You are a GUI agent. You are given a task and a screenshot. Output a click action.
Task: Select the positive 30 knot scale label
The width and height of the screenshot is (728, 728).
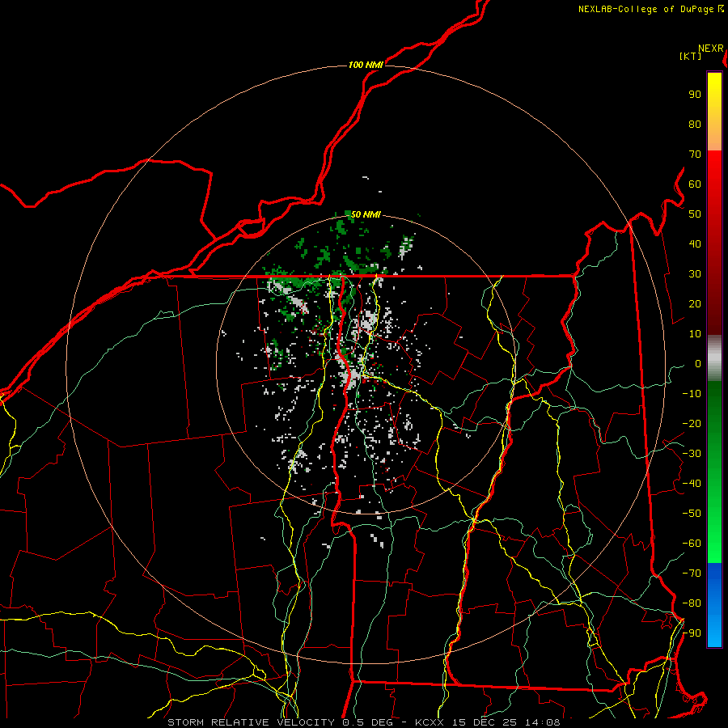pos(695,274)
